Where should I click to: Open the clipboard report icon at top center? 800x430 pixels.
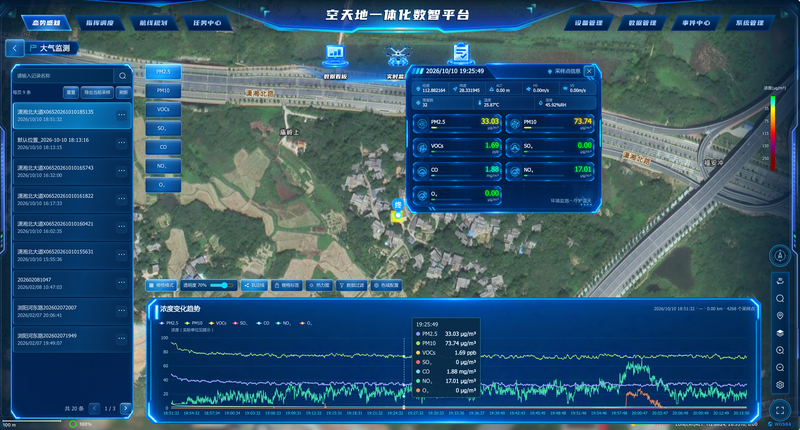[461, 54]
